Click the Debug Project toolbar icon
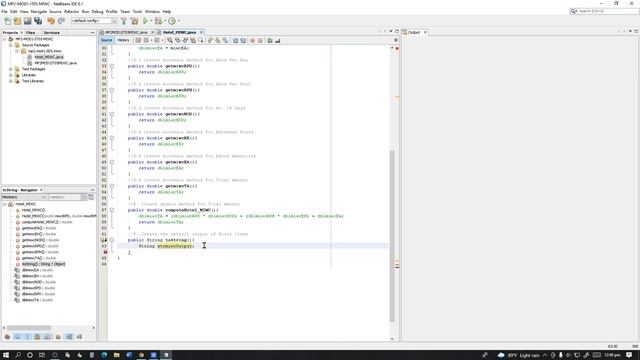Viewport: 640px width, 360px height. (x=158, y=21)
